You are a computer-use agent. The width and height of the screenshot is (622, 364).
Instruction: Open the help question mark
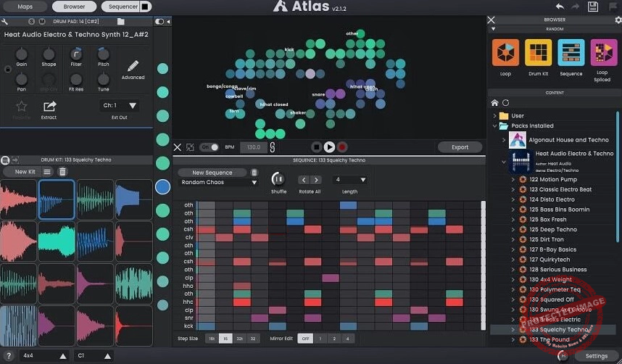8,356
